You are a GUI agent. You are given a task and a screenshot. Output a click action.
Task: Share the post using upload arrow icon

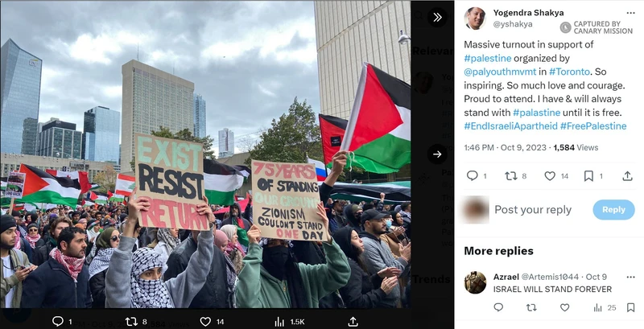pyautogui.click(x=627, y=176)
